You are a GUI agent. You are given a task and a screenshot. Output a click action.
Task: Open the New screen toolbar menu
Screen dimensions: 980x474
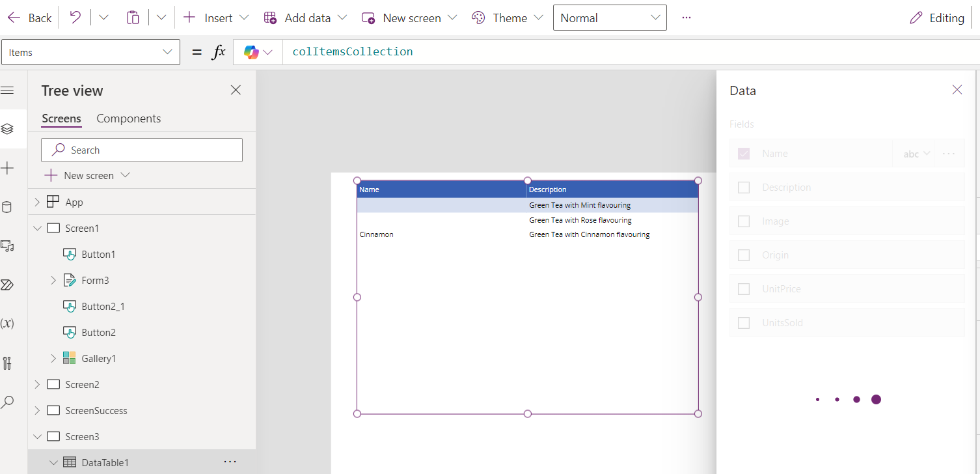(409, 18)
